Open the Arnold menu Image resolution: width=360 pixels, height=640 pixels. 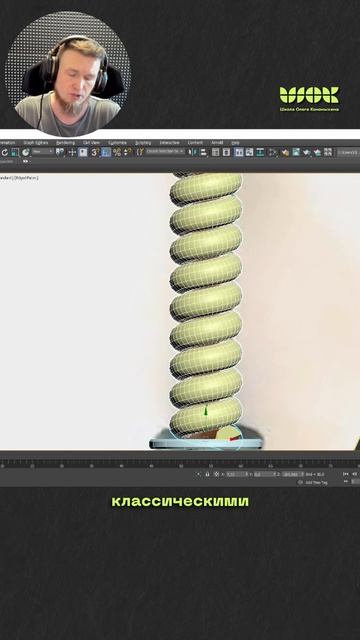217,143
